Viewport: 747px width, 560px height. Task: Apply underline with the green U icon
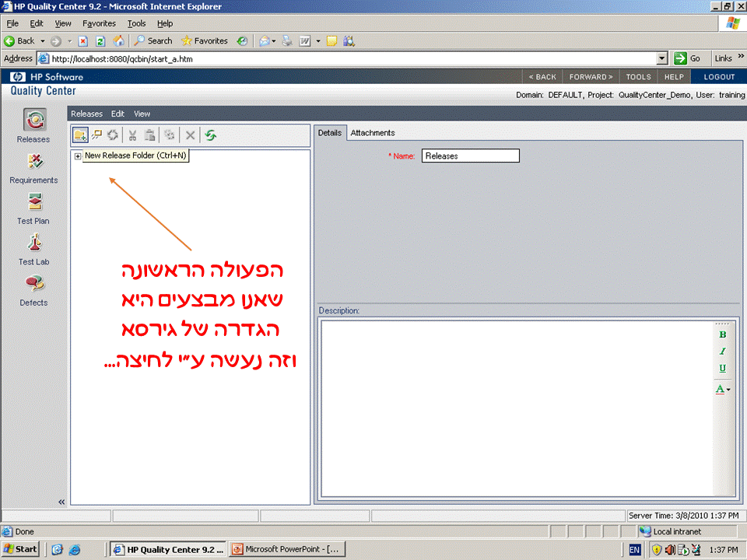[723, 368]
